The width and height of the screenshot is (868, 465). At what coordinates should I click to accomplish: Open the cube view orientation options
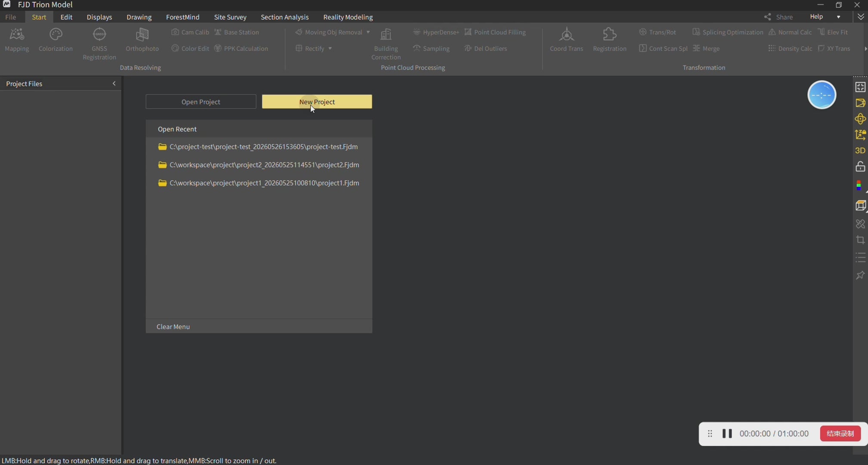pos(860,206)
